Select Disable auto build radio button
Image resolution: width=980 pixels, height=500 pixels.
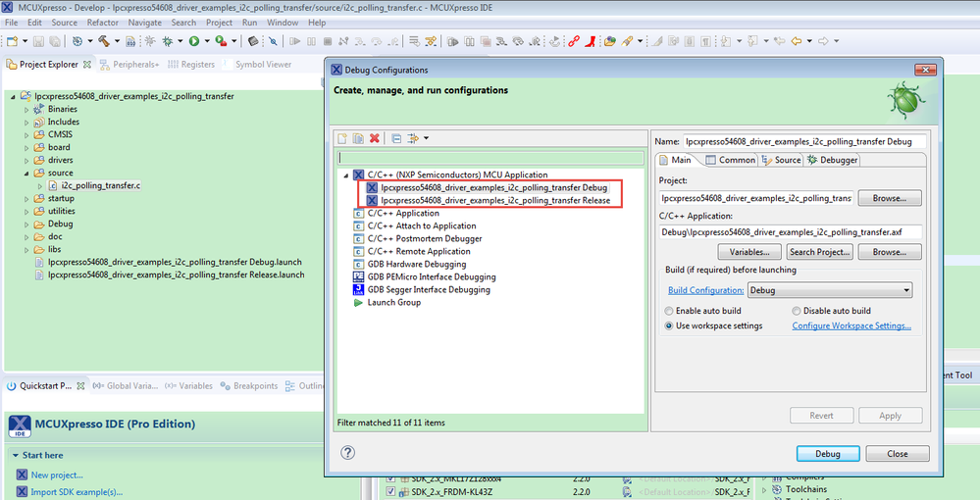[x=797, y=311]
